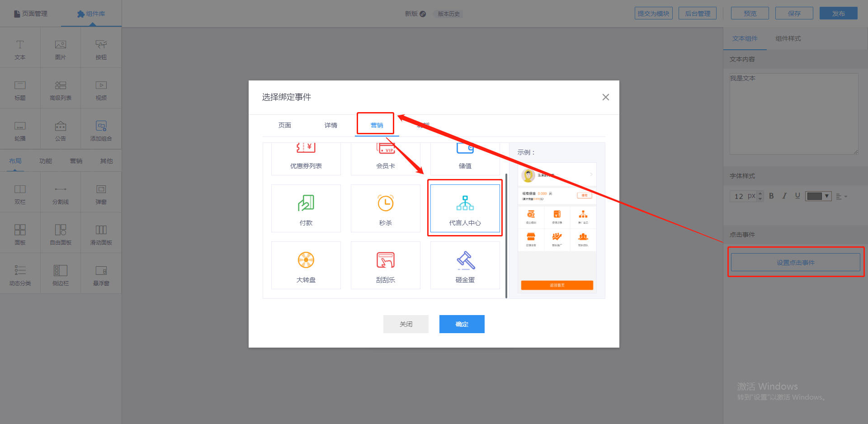The height and width of the screenshot is (424, 868).
Task: Switch to the 页面 tab in dialog
Action: pos(284,125)
